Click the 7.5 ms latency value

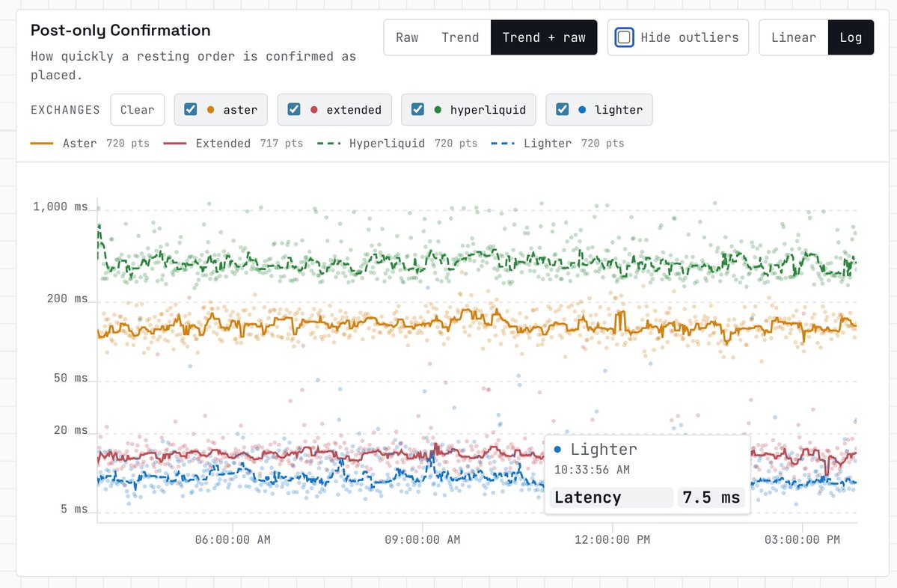pyautogui.click(x=711, y=497)
